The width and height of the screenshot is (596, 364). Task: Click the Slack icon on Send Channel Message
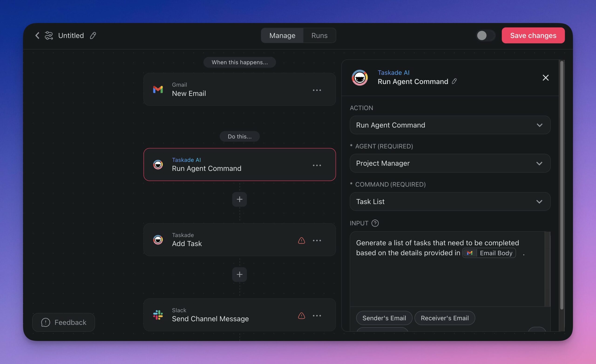tap(158, 315)
